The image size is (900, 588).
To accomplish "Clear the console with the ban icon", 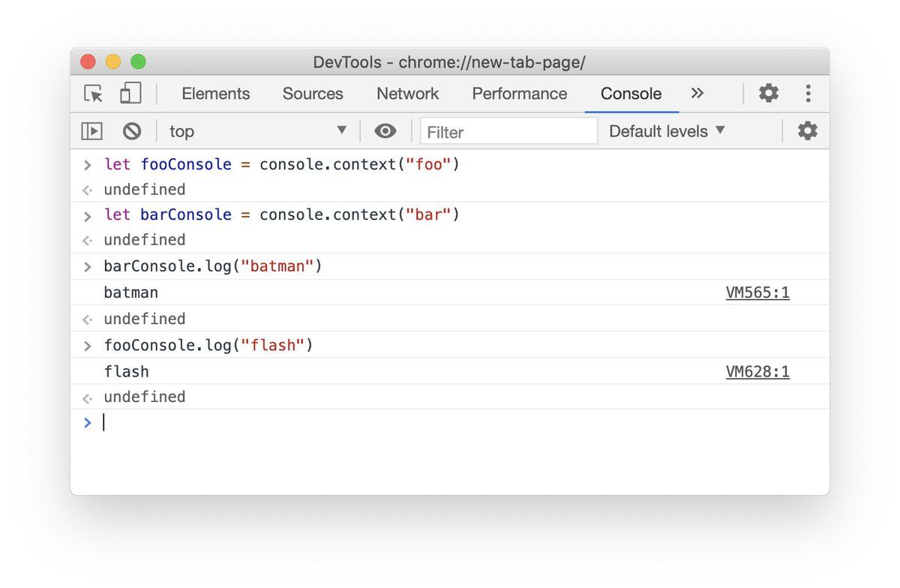I will 132,131.
